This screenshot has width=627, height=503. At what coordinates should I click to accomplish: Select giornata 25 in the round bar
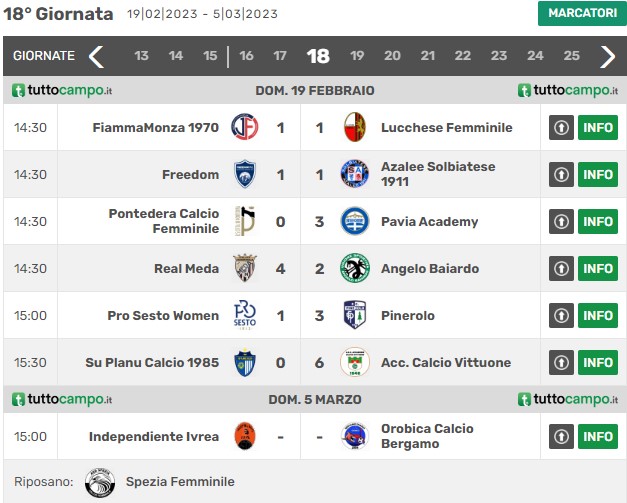571,56
